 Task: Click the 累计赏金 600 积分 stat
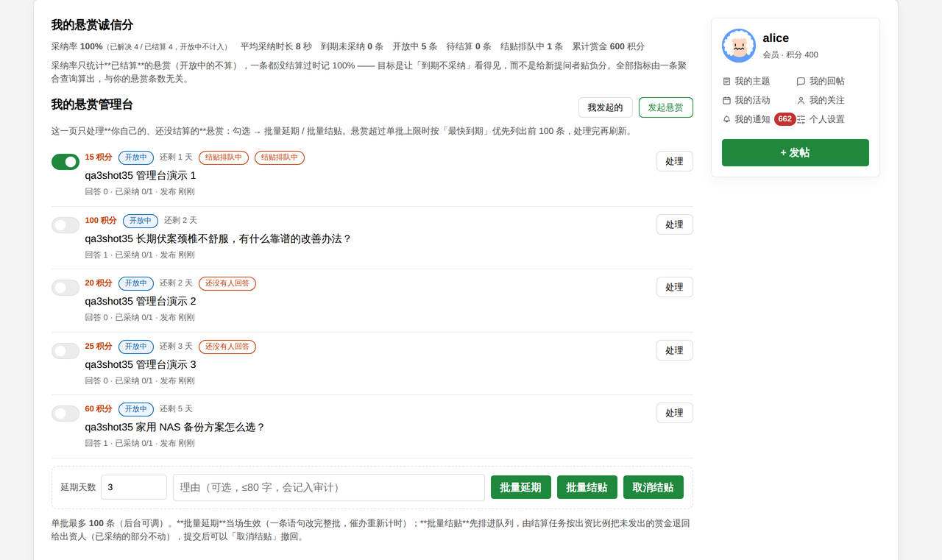(x=609, y=46)
